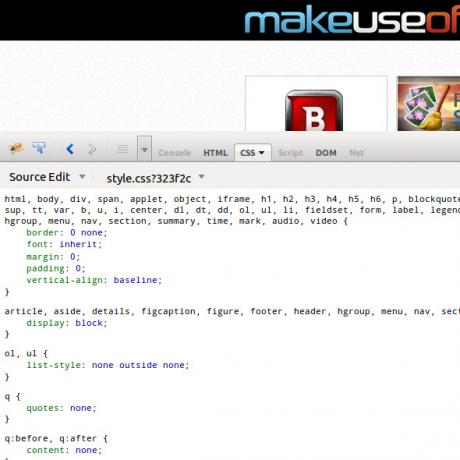Click the 'margin: 0;' line

click(53, 257)
